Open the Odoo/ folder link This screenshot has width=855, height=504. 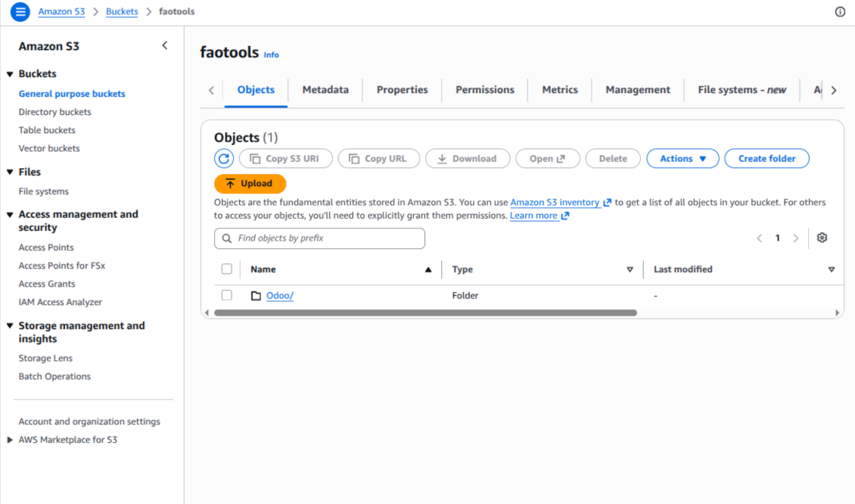coord(280,296)
